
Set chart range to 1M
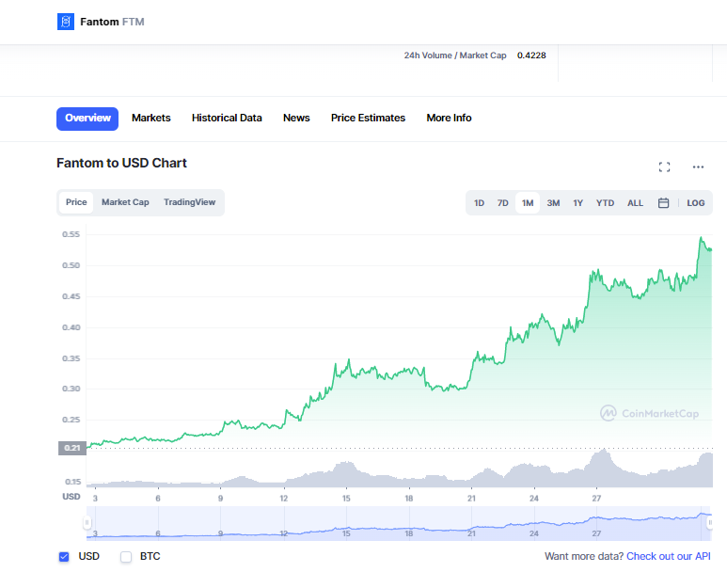[528, 203]
